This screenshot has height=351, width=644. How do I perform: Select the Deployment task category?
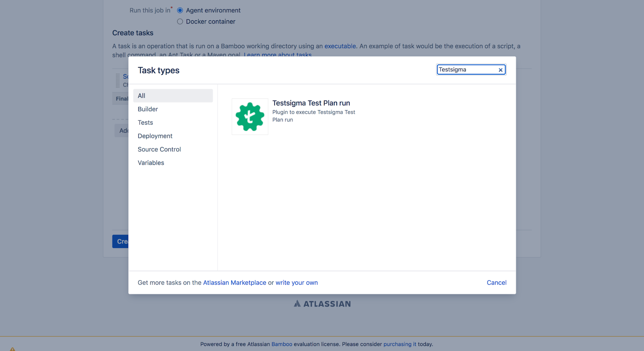(x=173, y=136)
